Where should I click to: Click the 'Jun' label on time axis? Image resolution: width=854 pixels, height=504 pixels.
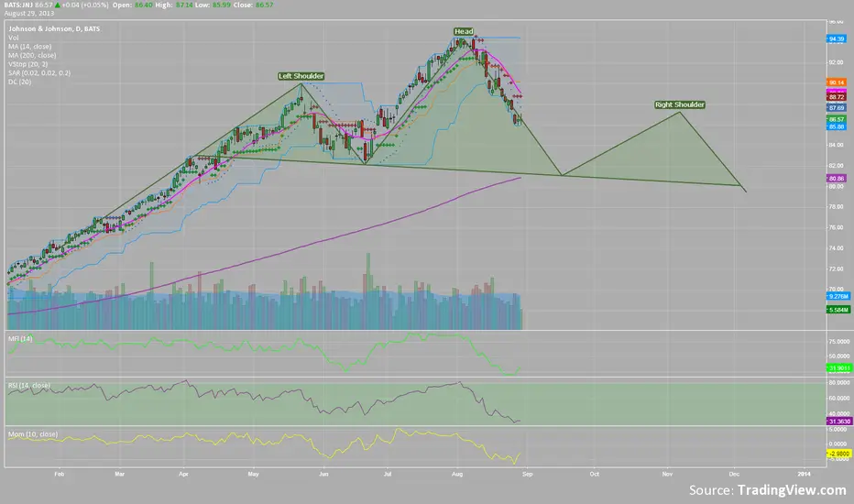[323, 474]
